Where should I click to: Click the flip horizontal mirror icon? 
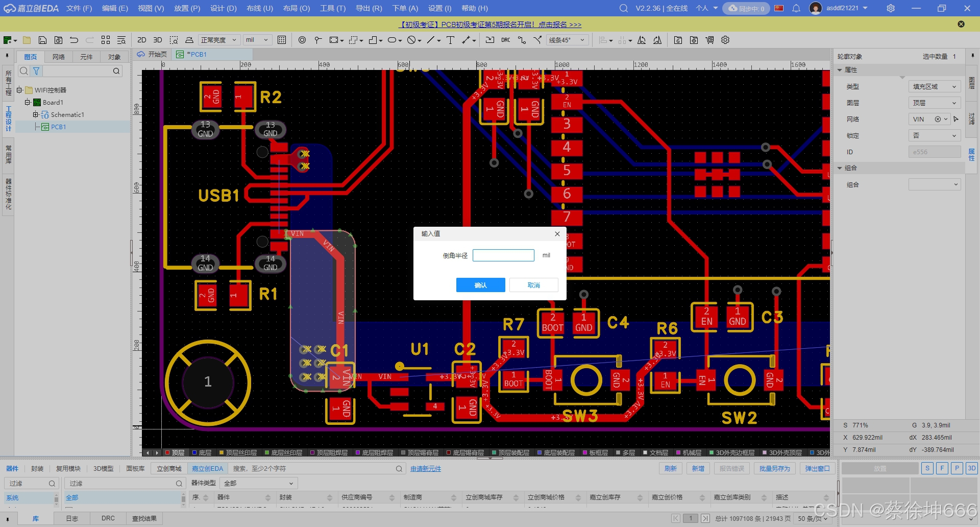[x=642, y=40]
